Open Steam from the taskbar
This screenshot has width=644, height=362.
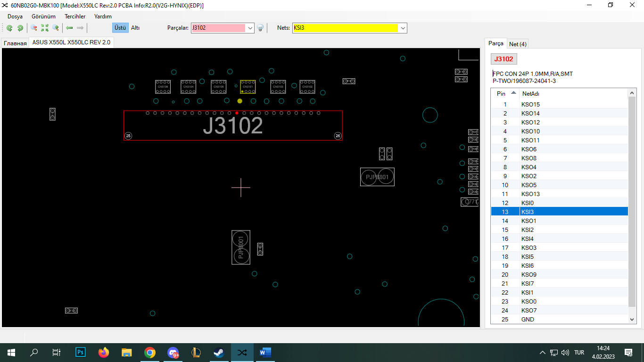(x=219, y=352)
